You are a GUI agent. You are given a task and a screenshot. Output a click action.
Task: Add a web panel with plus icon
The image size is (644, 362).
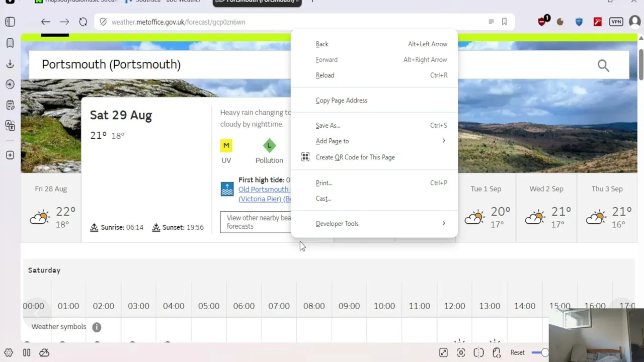click(10, 155)
